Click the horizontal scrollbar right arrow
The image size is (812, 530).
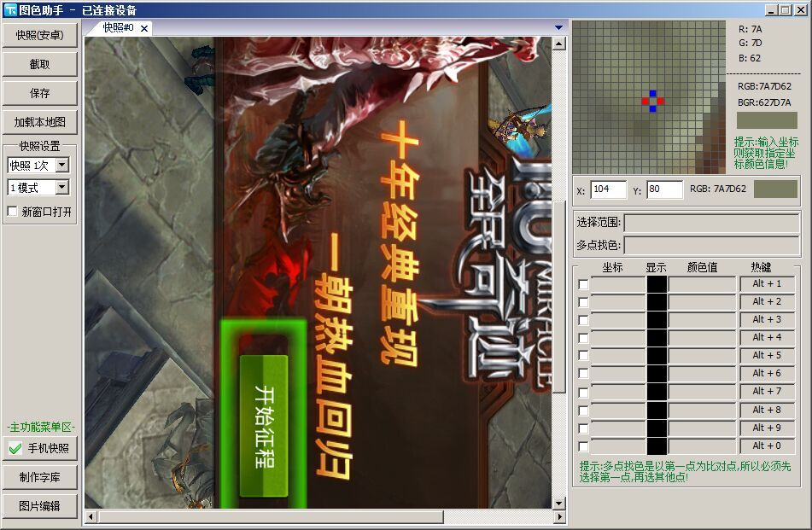pos(559,516)
